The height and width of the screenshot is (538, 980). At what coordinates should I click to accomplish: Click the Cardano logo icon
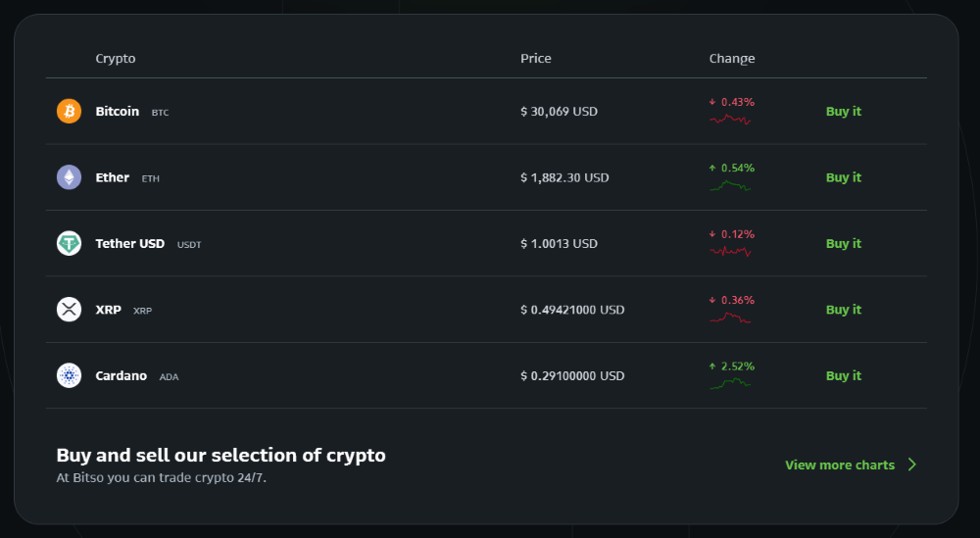(69, 375)
